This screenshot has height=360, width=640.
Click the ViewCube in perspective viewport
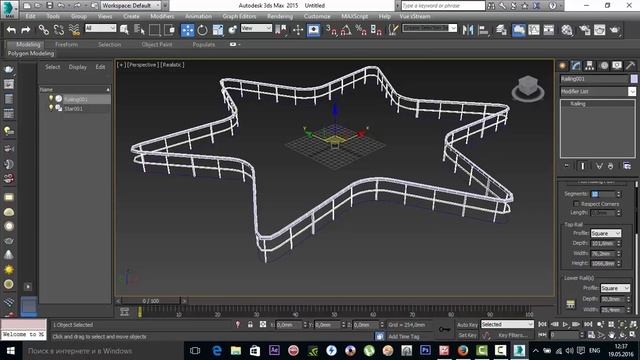pos(528,88)
